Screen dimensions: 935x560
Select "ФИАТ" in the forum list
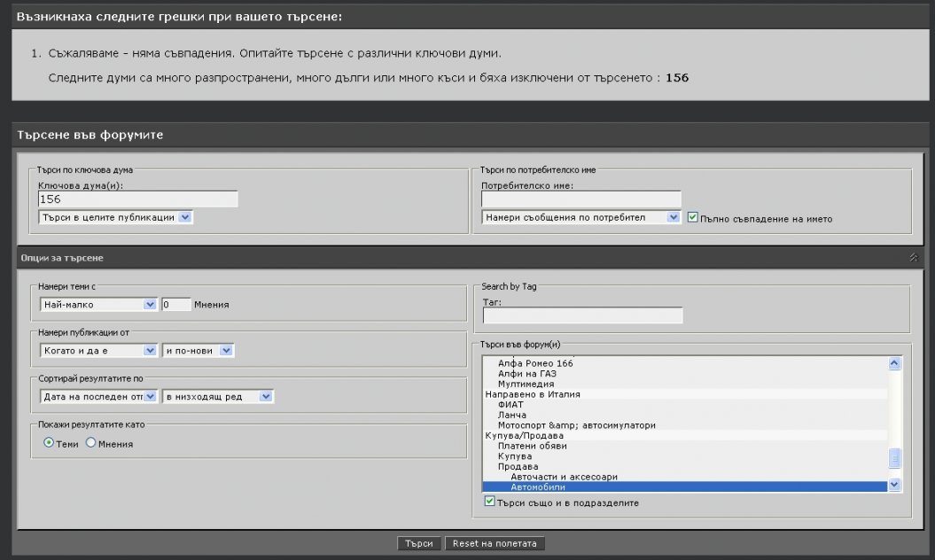click(510, 405)
